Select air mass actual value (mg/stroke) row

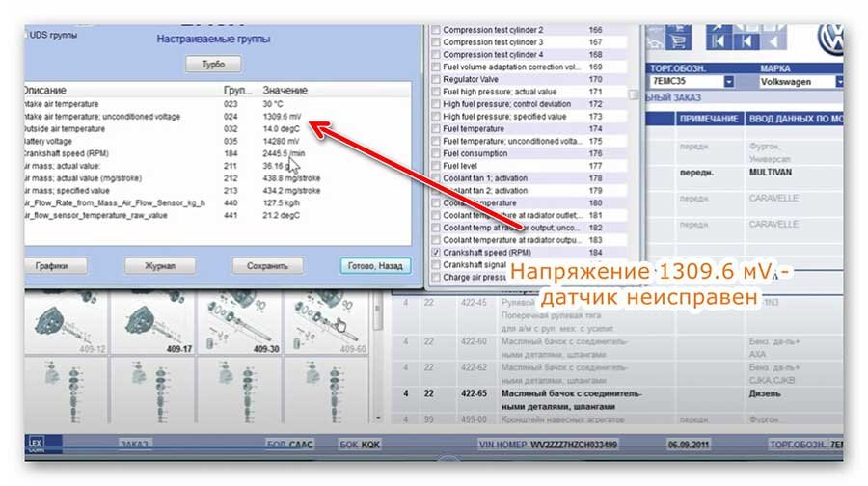(x=218, y=178)
